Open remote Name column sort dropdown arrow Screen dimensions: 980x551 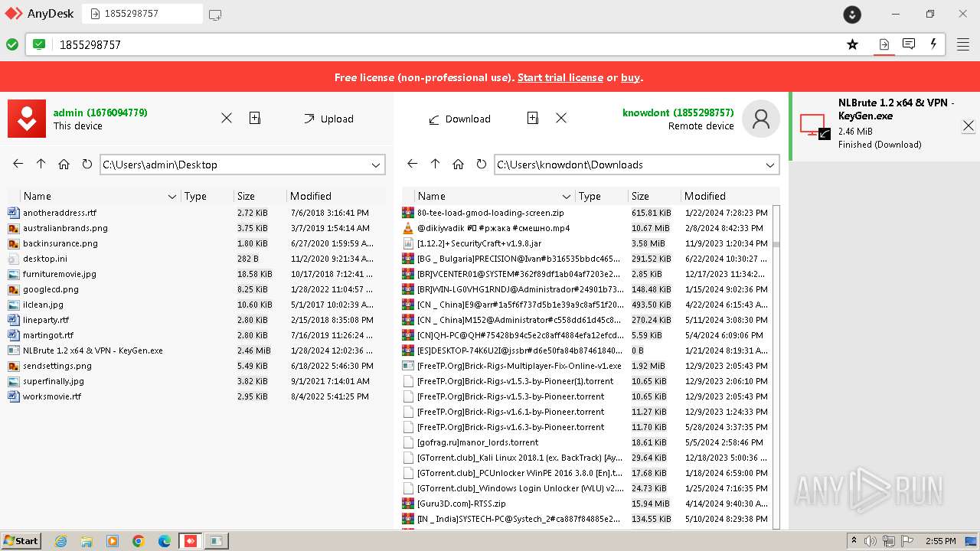pyautogui.click(x=567, y=197)
